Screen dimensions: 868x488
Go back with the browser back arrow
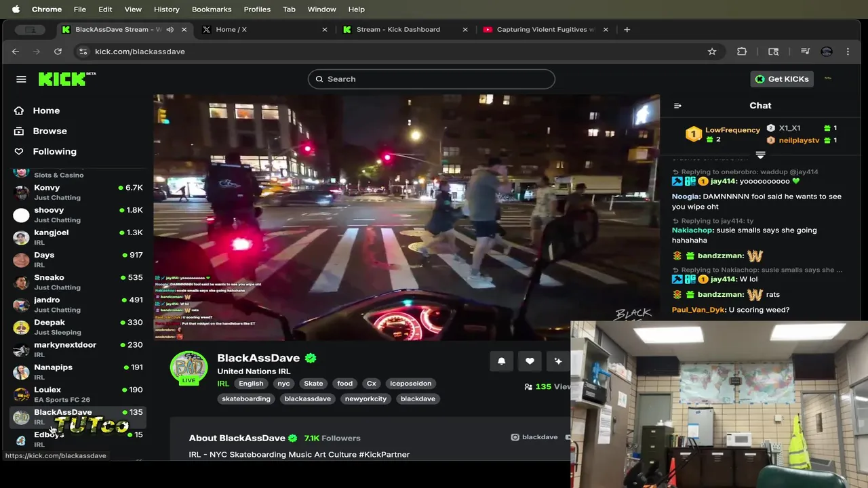coord(16,52)
